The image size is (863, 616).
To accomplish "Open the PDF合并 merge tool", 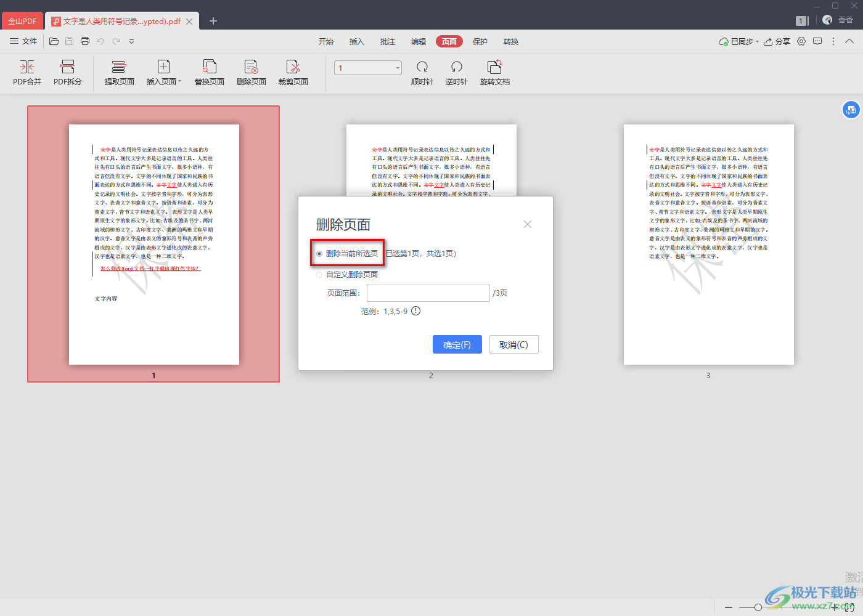I will click(x=27, y=73).
